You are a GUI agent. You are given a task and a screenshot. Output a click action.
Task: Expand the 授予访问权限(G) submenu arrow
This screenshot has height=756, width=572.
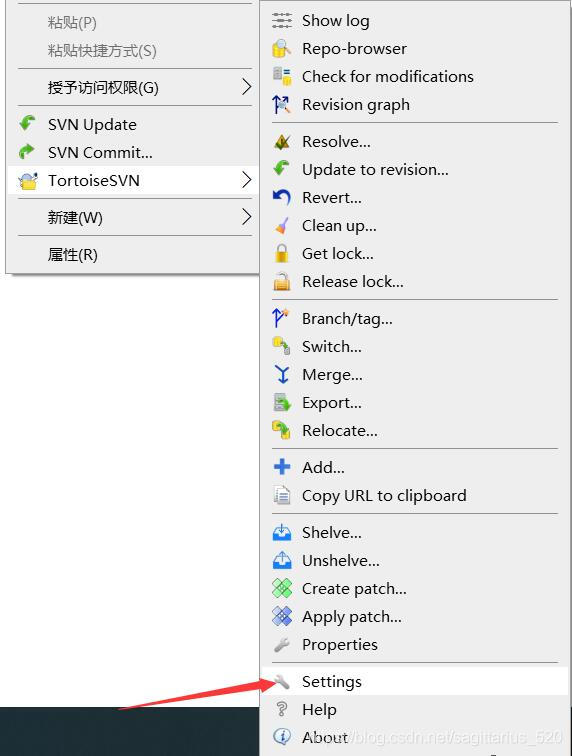[x=246, y=87]
